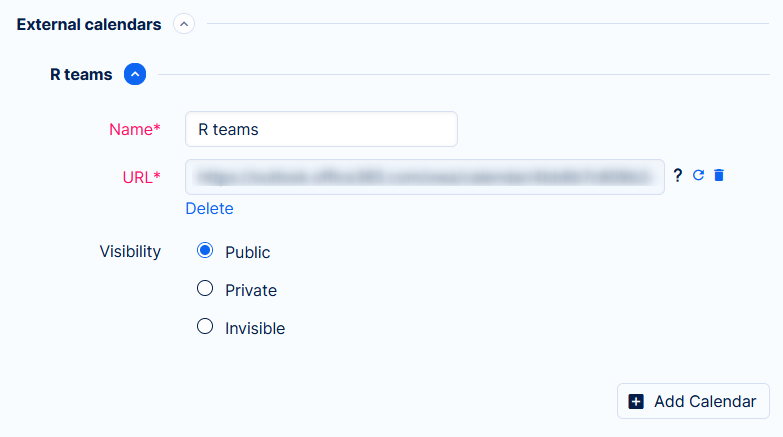783x437 pixels.
Task: Choose the Private visibility radio button
Action: pos(205,289)
